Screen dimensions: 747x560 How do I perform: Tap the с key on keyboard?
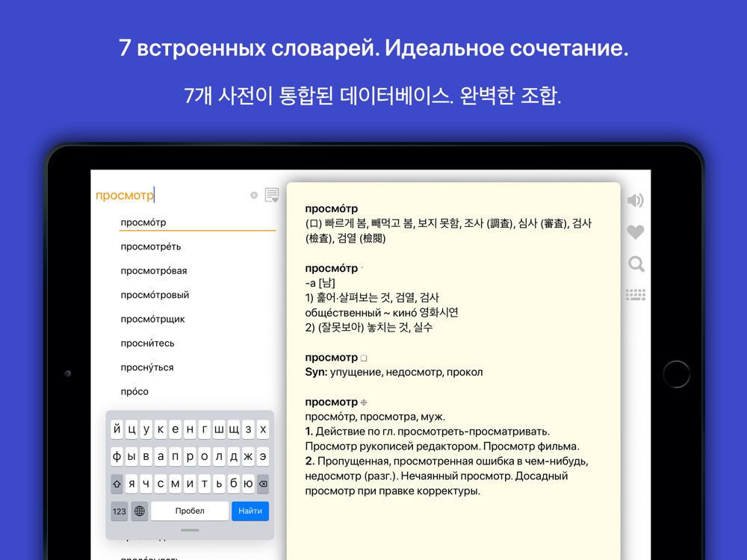click(x=161, y=484)
